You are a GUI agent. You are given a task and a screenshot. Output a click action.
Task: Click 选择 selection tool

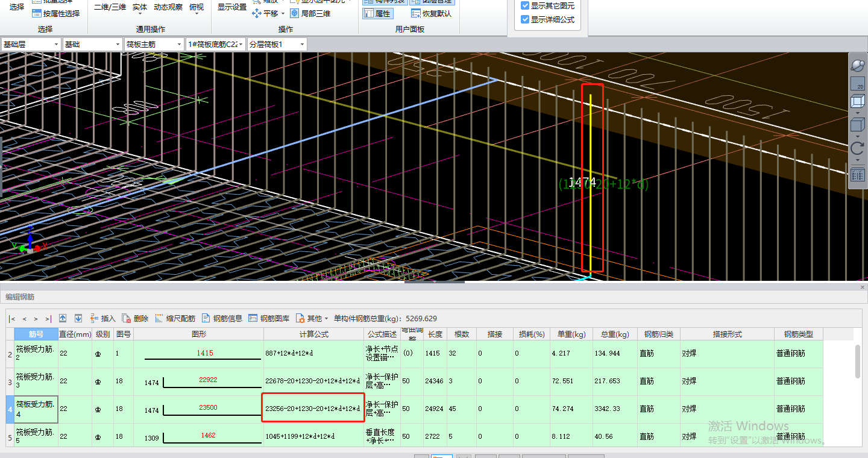click(x=17, y=7)
